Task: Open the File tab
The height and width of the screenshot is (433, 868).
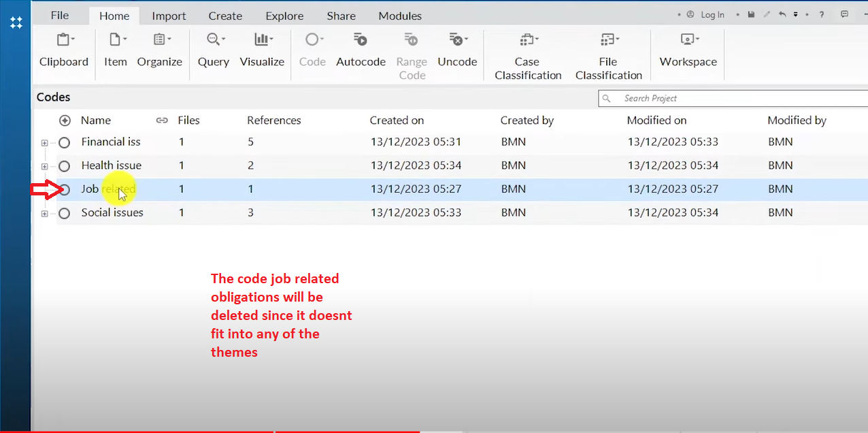Action: [60, 15]
